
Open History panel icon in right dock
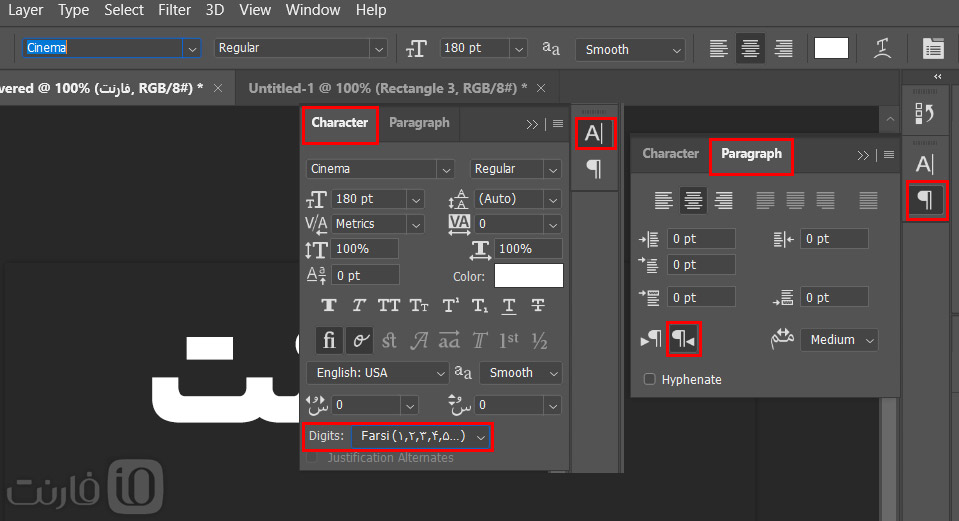point(925,113)
